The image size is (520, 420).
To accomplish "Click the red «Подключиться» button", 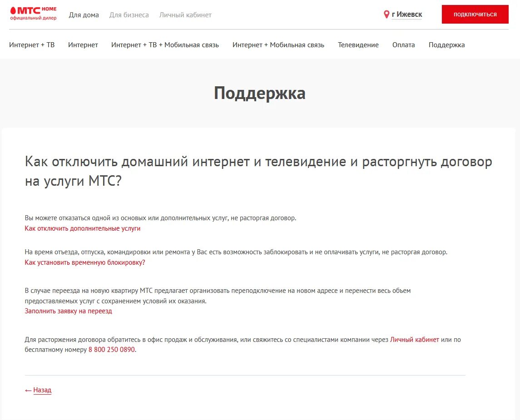I will [x=475, y=14].
